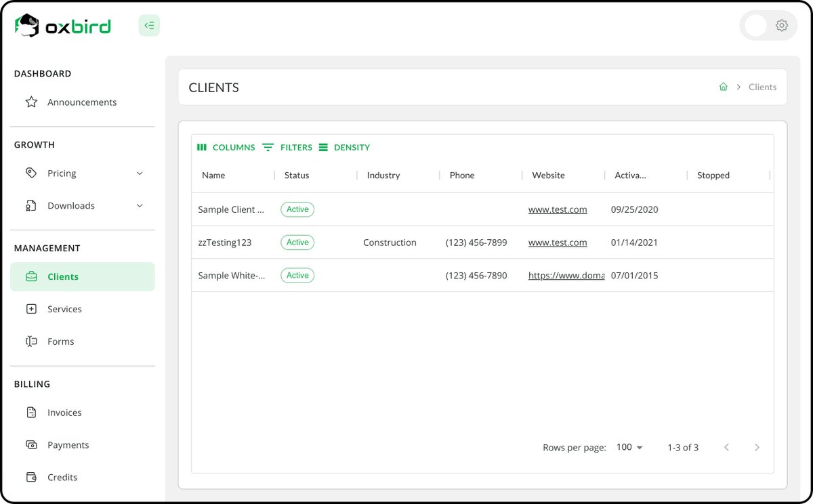The height and width of the screenshot is (504, 813).
Task: Open the Rows per page dropdown
Action: pos(629,447)
